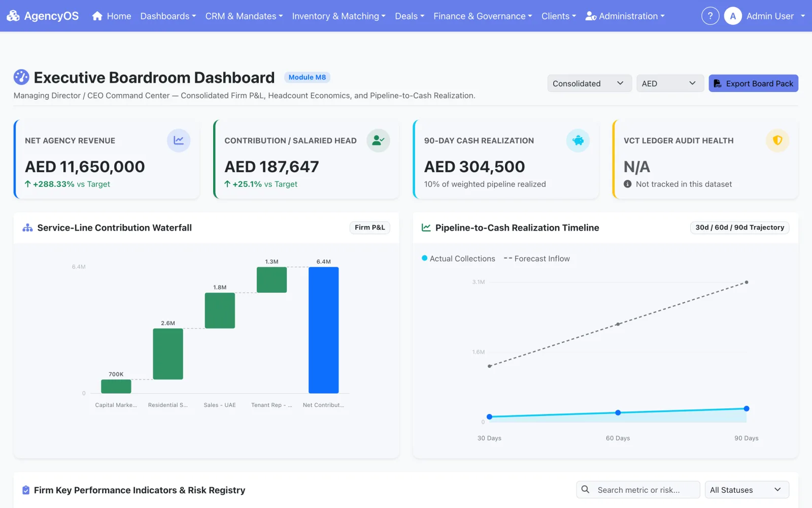The width and height of the screenshot is (812, 508).
Task: Click the AgencyOS logo icon
Action: (x=13, y=16)
